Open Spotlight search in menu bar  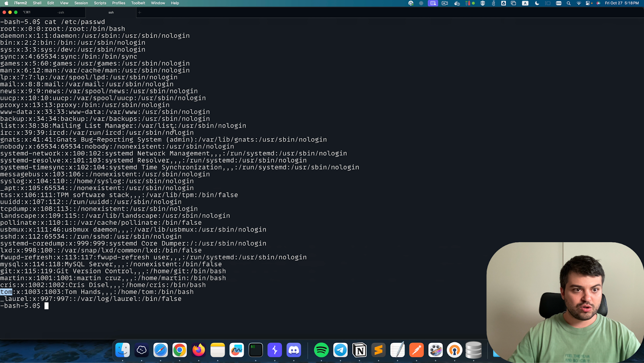tap(569, 3)
